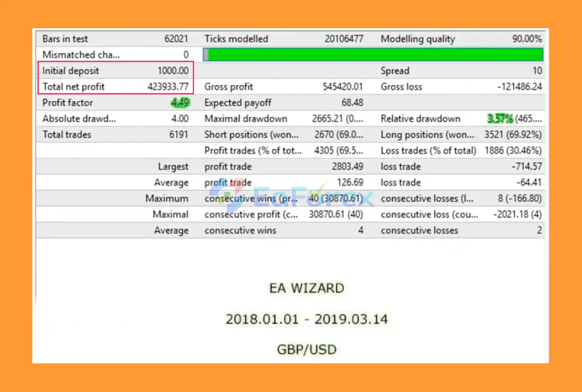This screenshot has width=582, height=392.
Task: Select the Total trades count 6191
Action: click(x=179, y=134)
